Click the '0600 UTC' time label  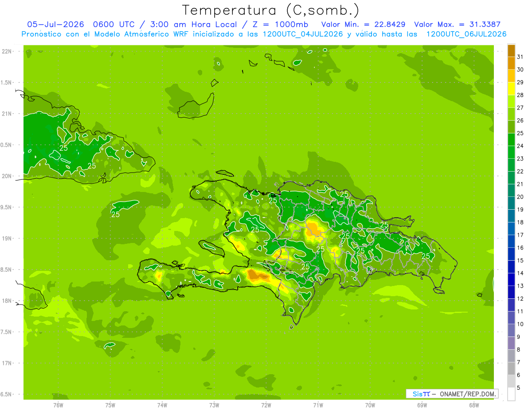coord(113,24)
